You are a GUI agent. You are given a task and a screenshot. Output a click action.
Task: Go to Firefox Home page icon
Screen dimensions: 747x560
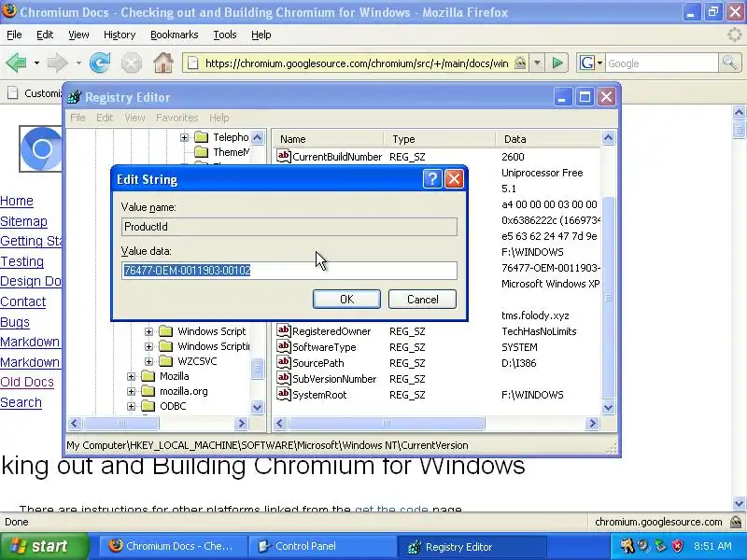(x=162, y=63)
